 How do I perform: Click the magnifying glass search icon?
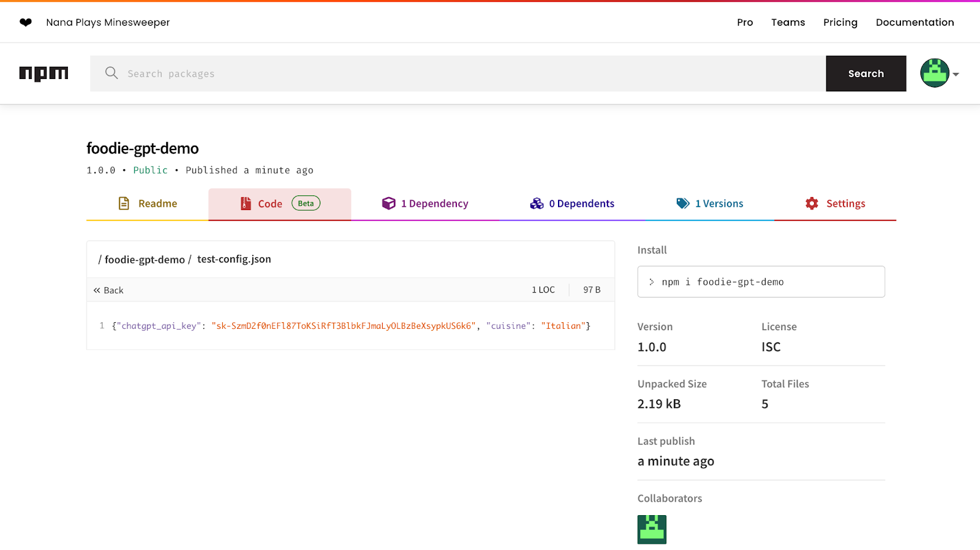tap(111, 73)
